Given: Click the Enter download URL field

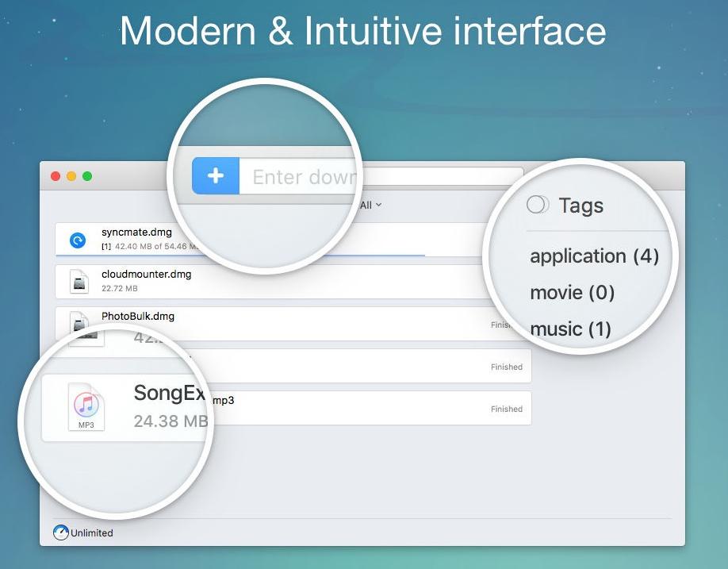Looking at the screenshot, I should 381,176.
